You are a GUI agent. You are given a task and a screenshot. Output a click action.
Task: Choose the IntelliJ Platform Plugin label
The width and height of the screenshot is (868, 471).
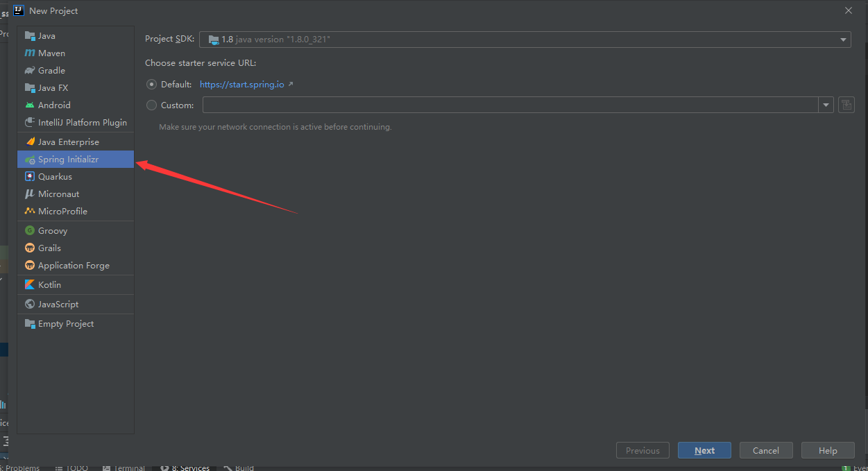(83, 123)
